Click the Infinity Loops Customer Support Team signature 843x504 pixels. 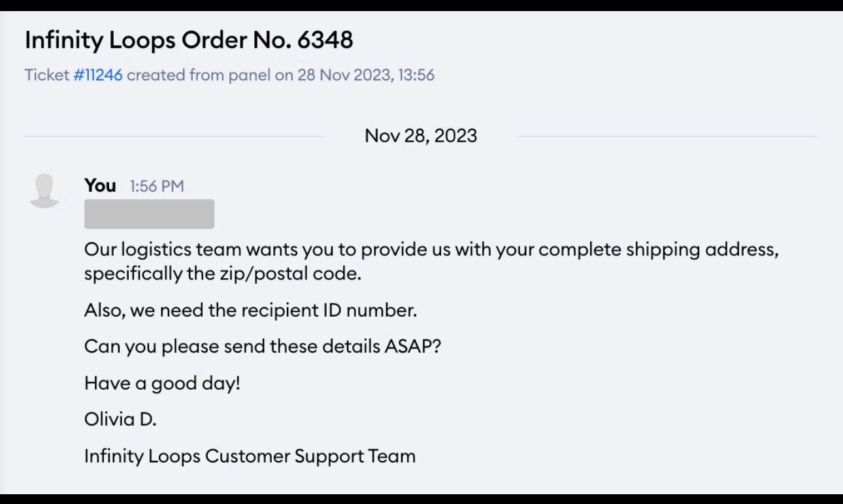coord(250,456)
